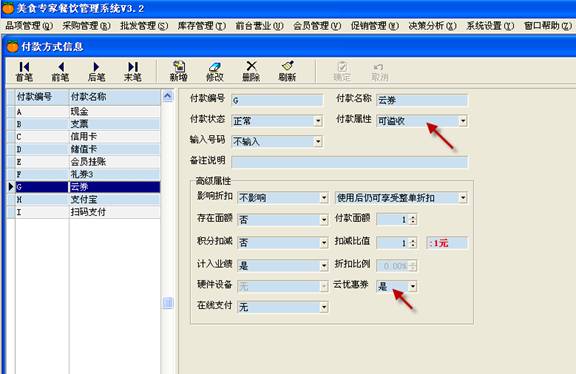Click the list scrollbar thumb

(x=168, y=303)
